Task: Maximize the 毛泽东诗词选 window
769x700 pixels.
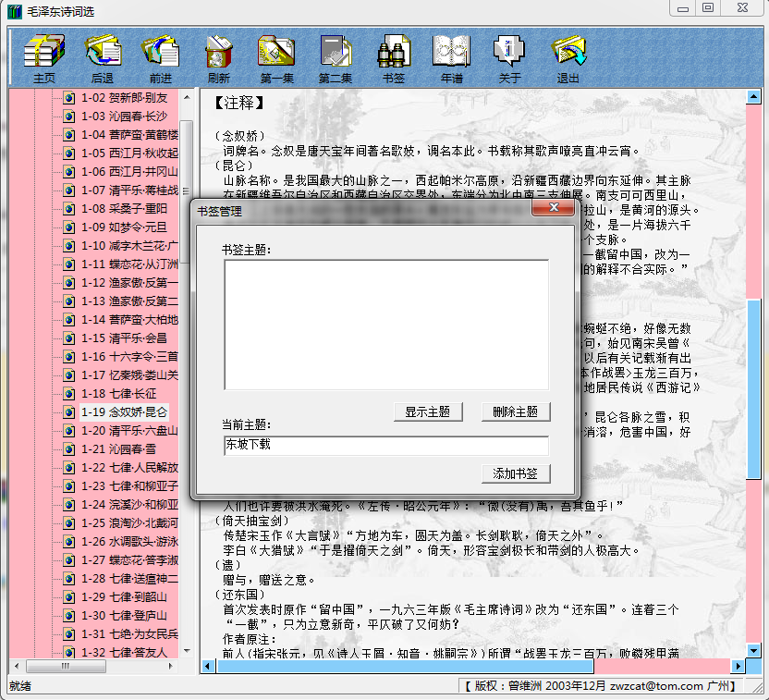Action: tap(707, 7)
